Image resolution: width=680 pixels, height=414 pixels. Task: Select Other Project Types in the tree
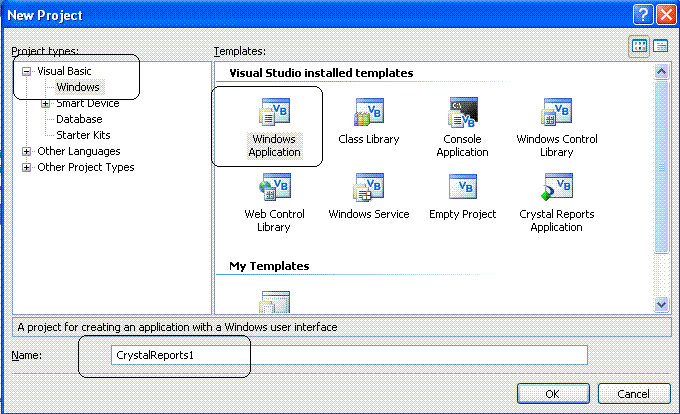coord(86,167)
